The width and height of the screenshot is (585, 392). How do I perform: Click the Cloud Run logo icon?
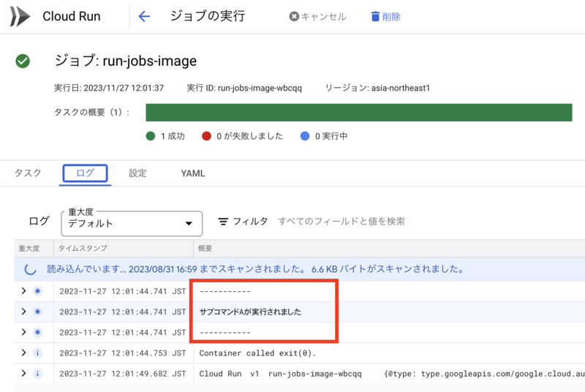20,16
